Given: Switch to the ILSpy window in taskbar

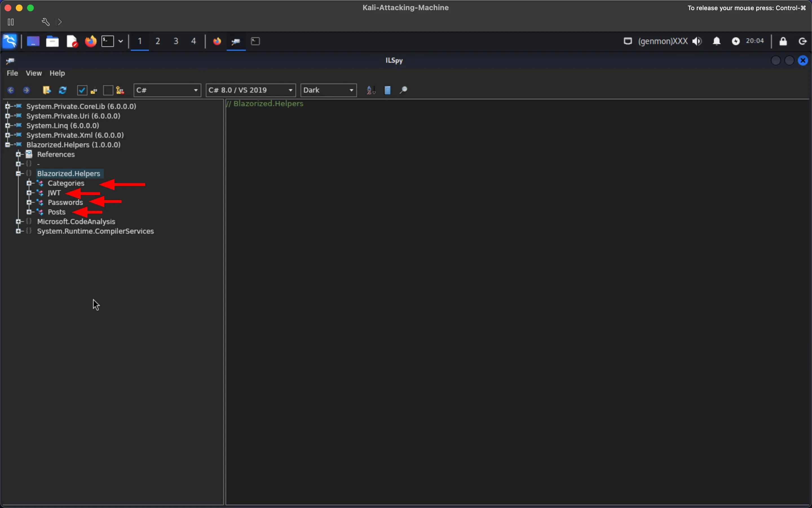Looking at the screenshot, I should point(236,41).
